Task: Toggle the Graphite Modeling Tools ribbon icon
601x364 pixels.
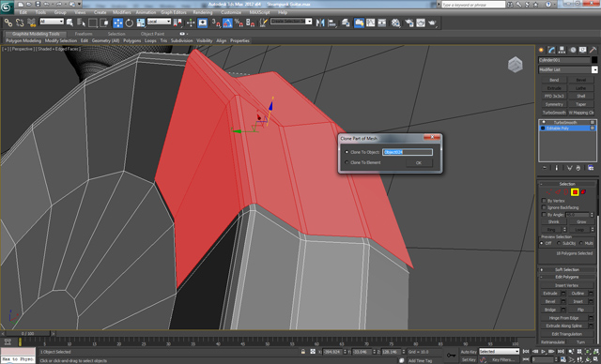Action: [x=359, y=23]
